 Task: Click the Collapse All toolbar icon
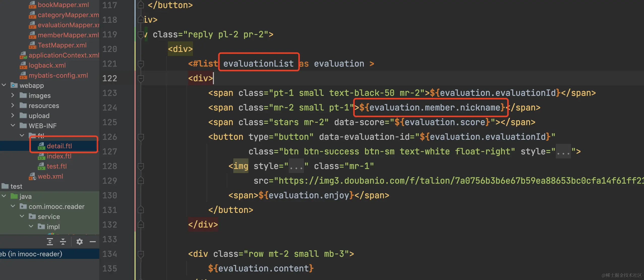click(63, 242)
